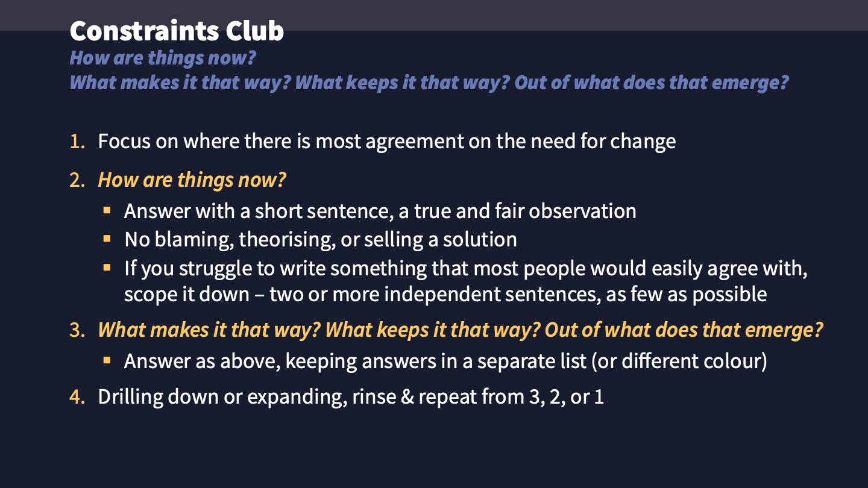Click square bullet before "Answer with a short sentence"
Image resolution: width=868 pixels, height=488 pixels.
(107, 211)
